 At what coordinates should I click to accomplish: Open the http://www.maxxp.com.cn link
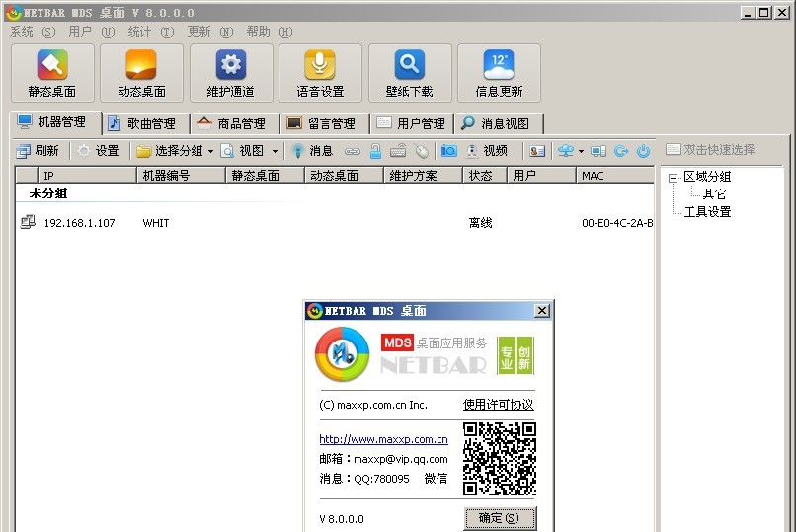click(384, 439)
